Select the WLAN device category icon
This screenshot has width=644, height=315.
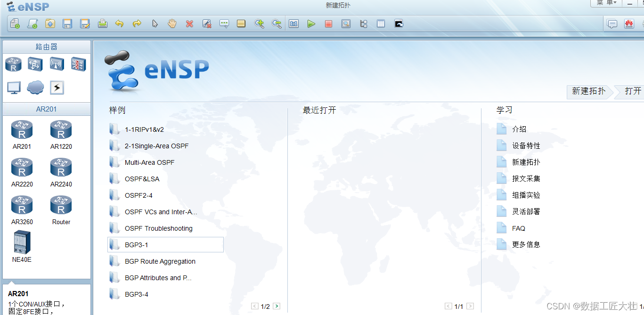[57, 64]
